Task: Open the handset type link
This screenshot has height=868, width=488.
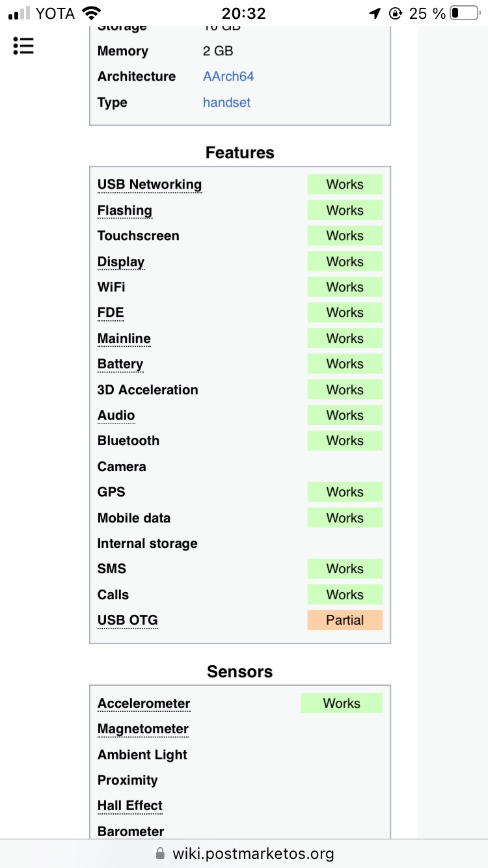Action: click(x=226, y=103)
